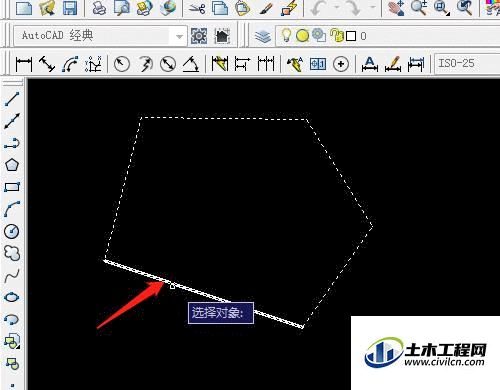
Task: Open the layer list showing layer 0
Action: [x=388, y=36]
